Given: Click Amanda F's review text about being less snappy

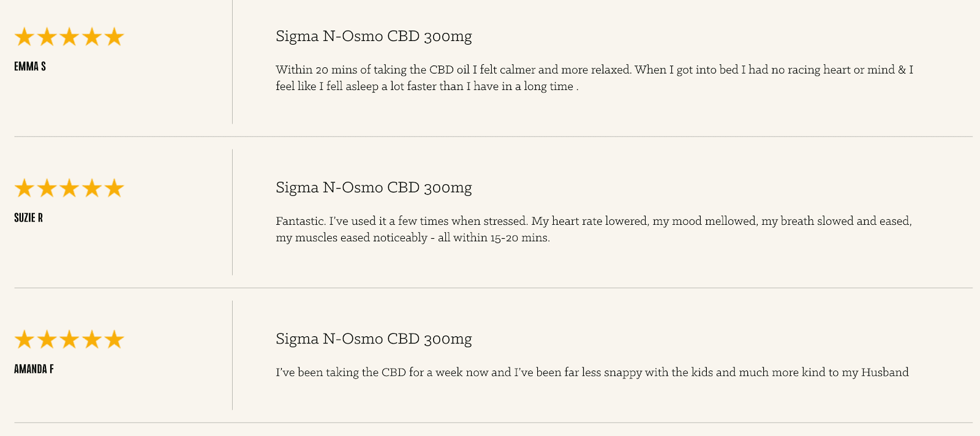Looking at the screenshot, I should click(592, 372).
